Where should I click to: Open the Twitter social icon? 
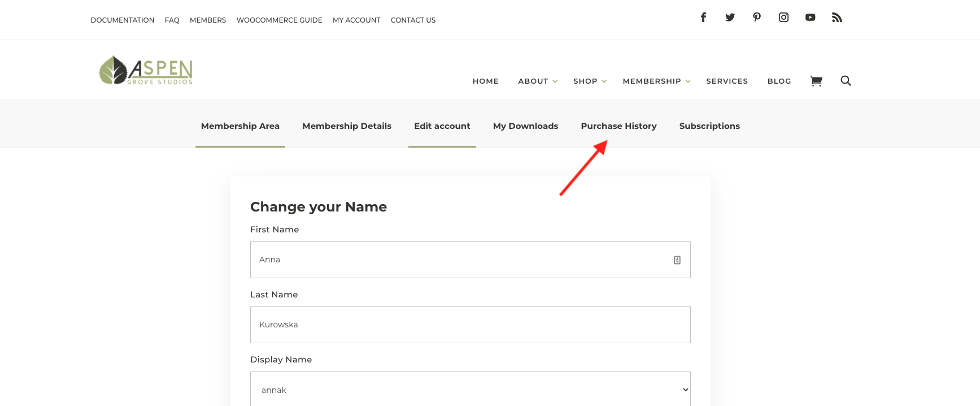click(x=730, y=18)
